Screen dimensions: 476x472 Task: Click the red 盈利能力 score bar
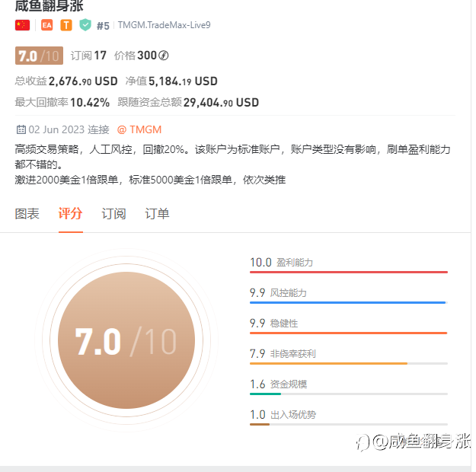coord(349,272)
